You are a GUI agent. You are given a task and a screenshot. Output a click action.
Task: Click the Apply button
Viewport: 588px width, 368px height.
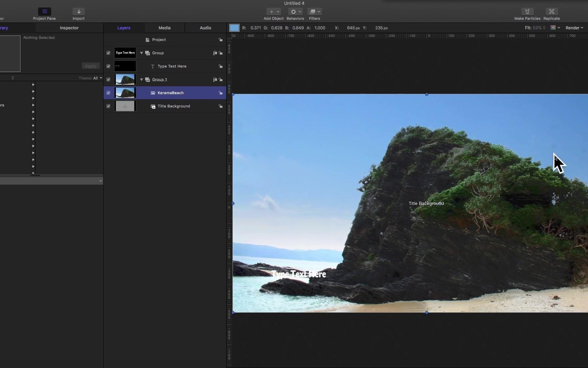(90, 66)
